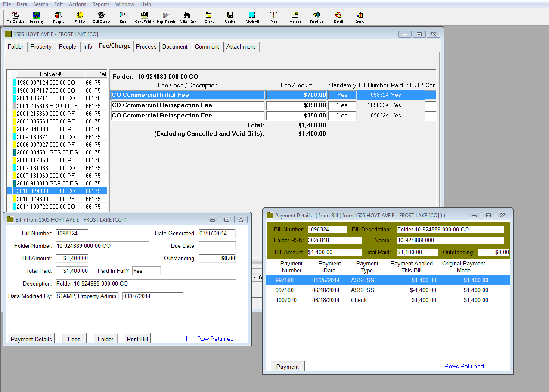Click the Payment button in Payment Details
The width and height of the screenshot is (549, 392).
(x=287, y=367)
